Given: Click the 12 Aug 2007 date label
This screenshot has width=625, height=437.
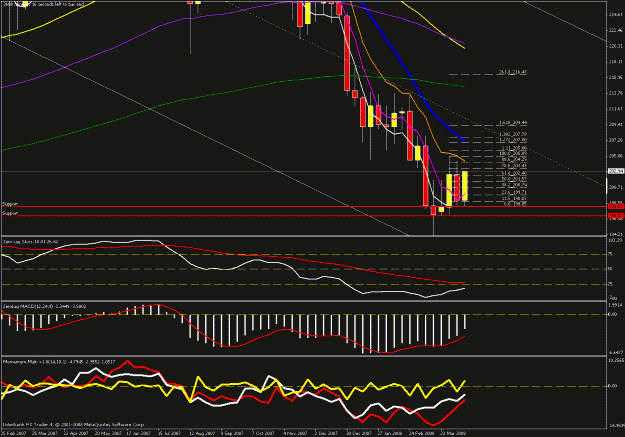Looking at the screenshot, I should click(201, 433).
